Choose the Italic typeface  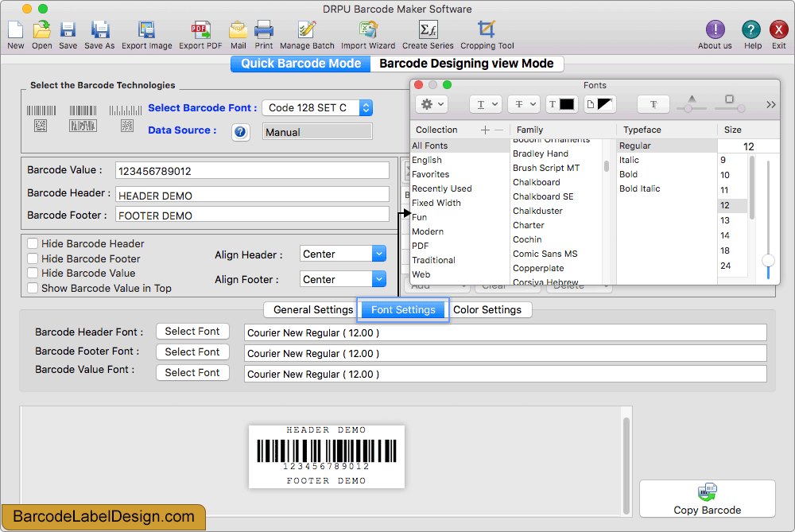coord(629,161)
